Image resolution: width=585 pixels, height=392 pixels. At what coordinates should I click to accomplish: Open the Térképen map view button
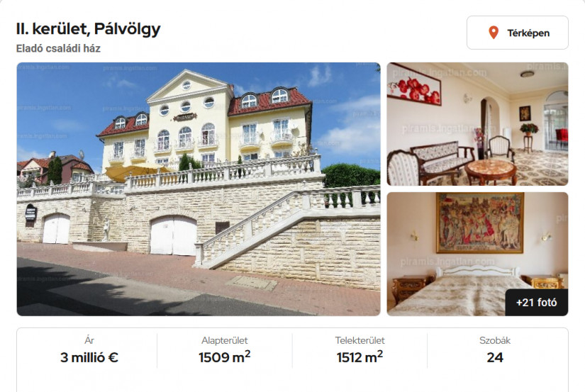[518, 33]
